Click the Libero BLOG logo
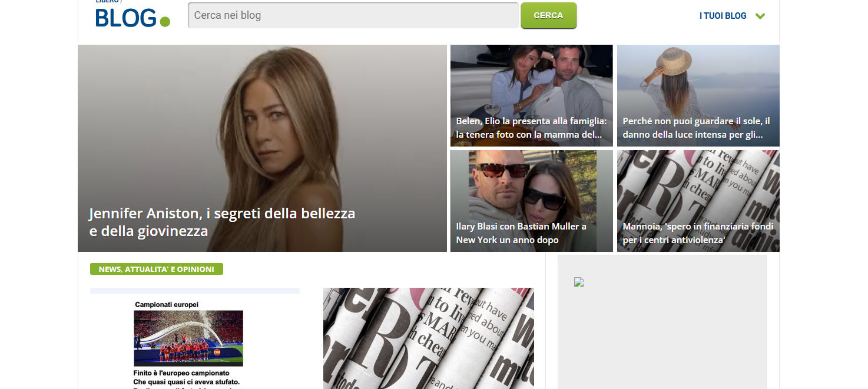Viewport: 868px width, 389px height. pos(132,15)
